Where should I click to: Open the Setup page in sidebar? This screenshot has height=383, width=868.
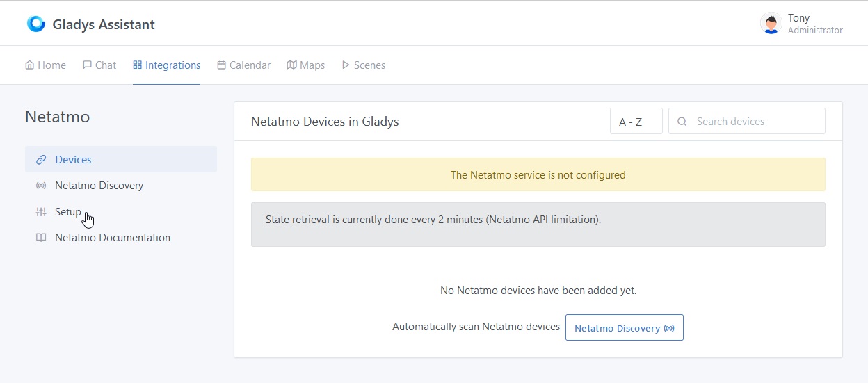click(x=121, y=212)
